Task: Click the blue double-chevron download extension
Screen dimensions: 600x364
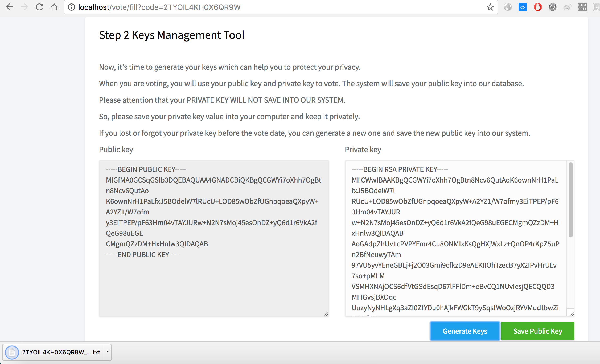Action: point(523,7)
